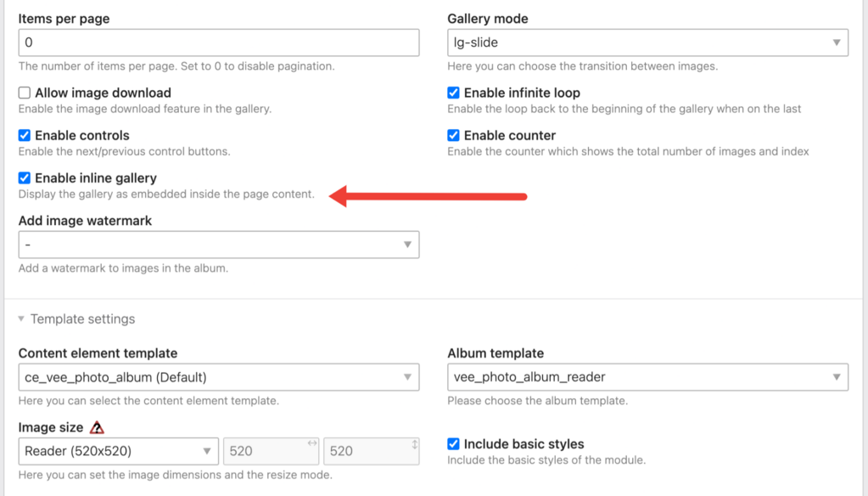Disable the Enable infinite loop checkbox
Image resolution: width=868 pixels, height=496 pixels.
click(x=454, y=93)
